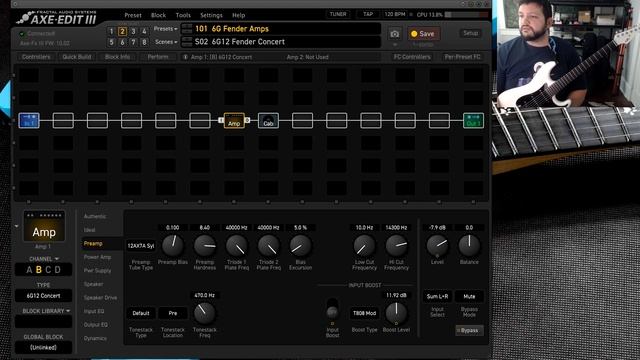Click the preset number stepper beside Presets
The width and height of the screenshot is (640, 360).
click(x=187, y=29)
